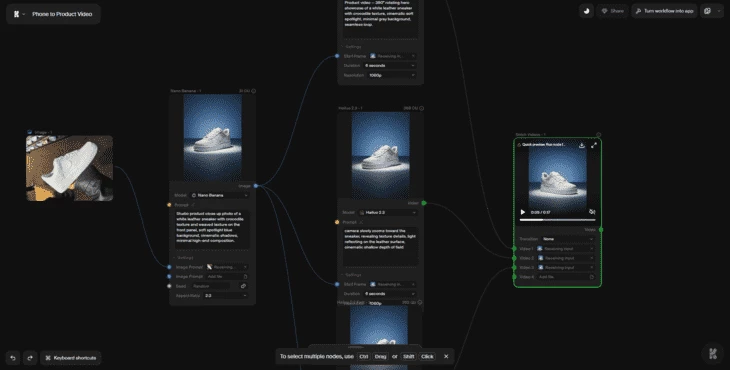Expand stitched video to fullscreen

pos(594,145)
